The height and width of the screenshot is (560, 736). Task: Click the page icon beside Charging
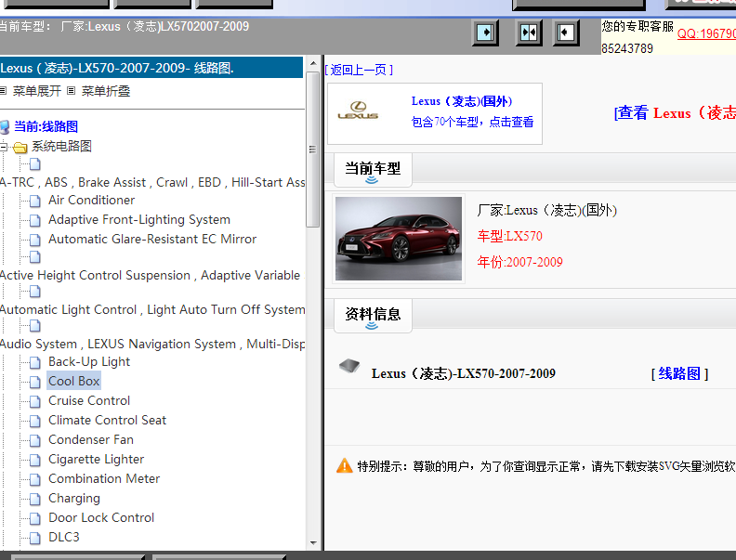click(34, 499)
